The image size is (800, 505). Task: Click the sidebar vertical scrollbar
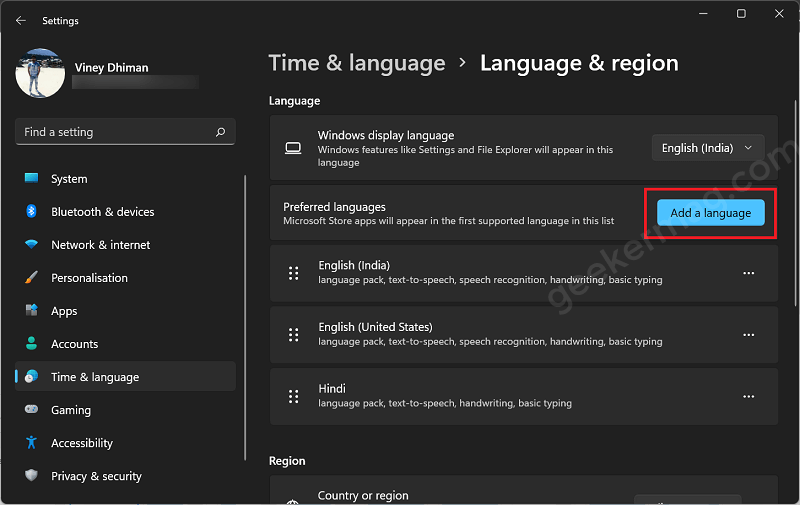tap(245, 318)
